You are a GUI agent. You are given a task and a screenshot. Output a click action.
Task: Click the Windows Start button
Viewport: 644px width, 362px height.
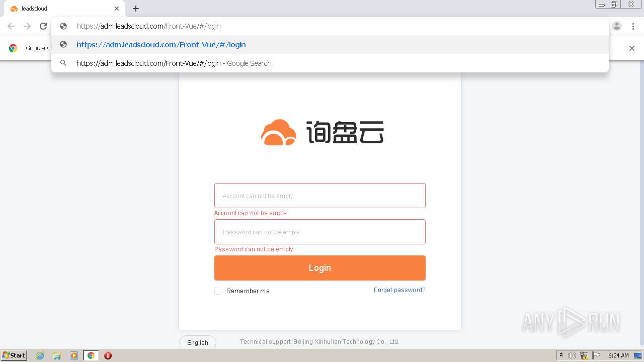coord(14,355)
